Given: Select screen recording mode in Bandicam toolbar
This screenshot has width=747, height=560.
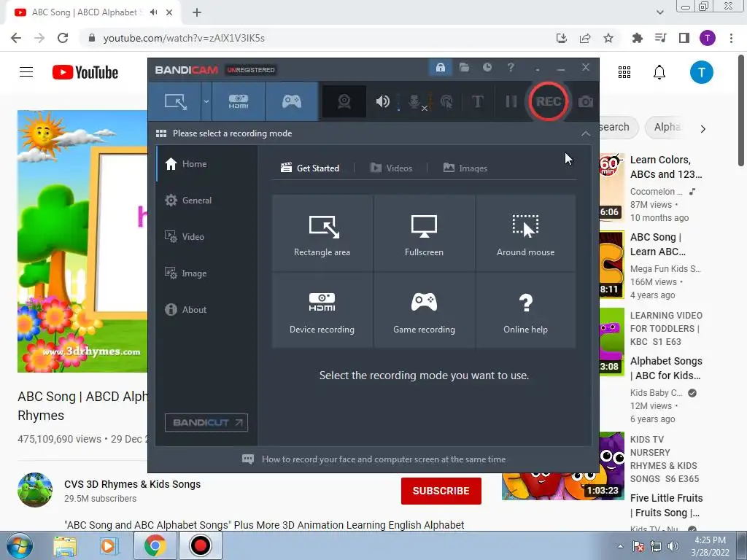Looking at the screenshot, I should [175, 101].
